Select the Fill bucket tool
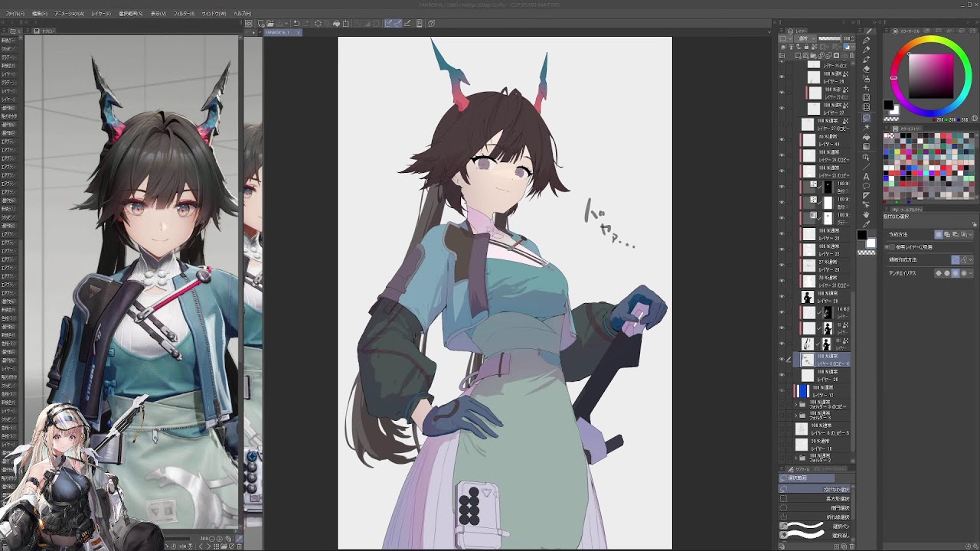 click(x=866, y=137)
